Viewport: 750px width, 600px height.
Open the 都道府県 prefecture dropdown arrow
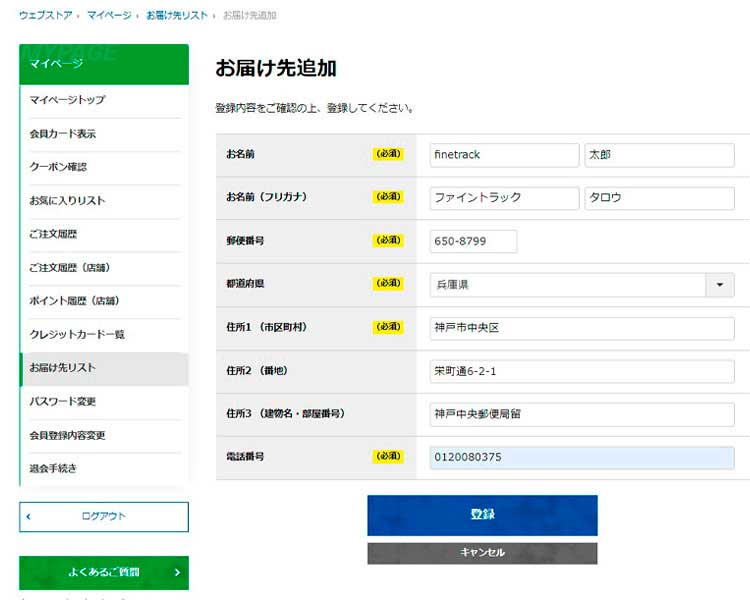coord(720,285)
